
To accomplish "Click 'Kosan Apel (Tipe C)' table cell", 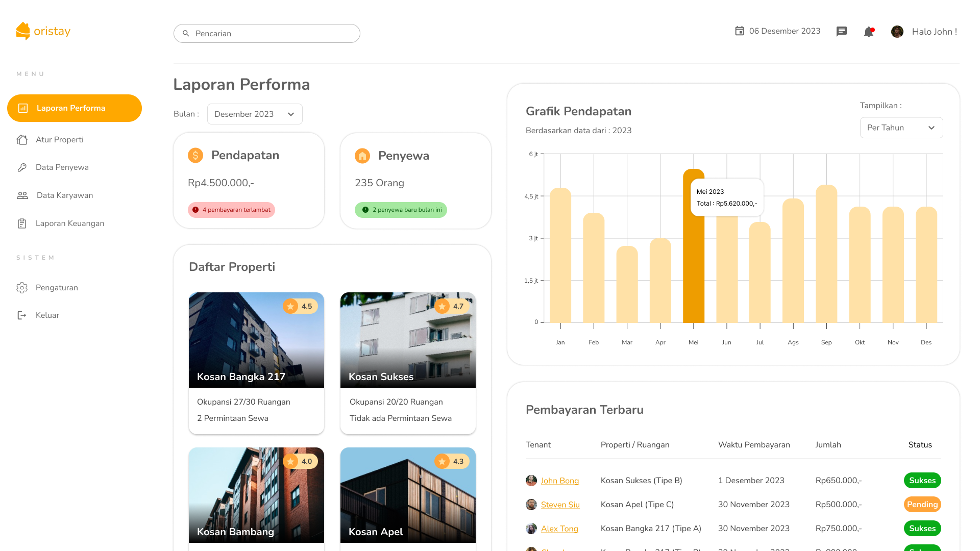I will pos(637,505).
